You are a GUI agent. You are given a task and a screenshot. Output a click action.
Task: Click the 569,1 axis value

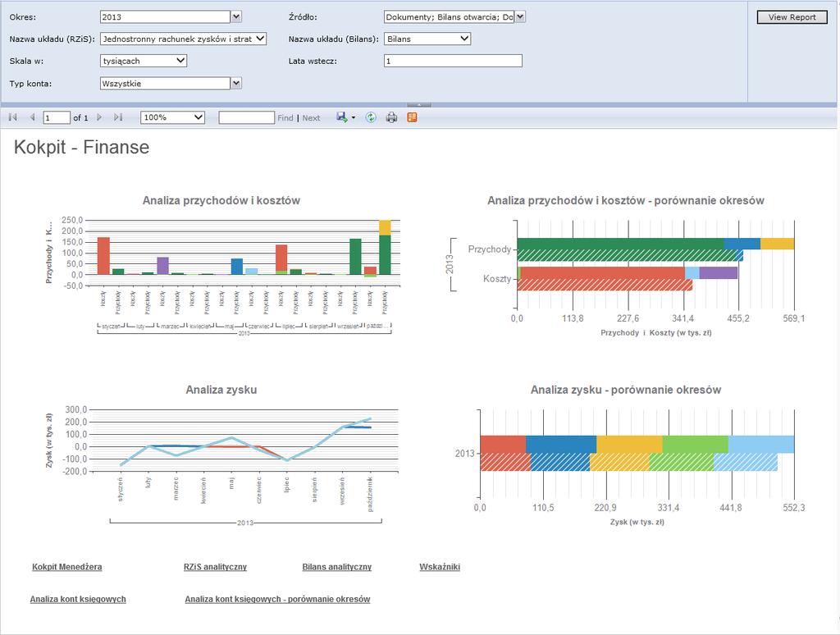tap(793, 318)
